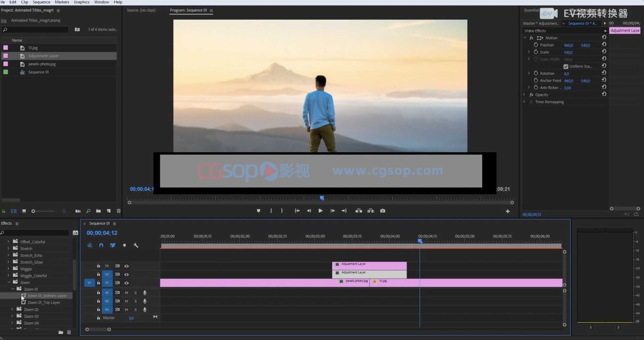The height and width of the screenshot is (340, 644).
Task: Click the Project panel thumbnail zoom slider
Action: point(33,211)
